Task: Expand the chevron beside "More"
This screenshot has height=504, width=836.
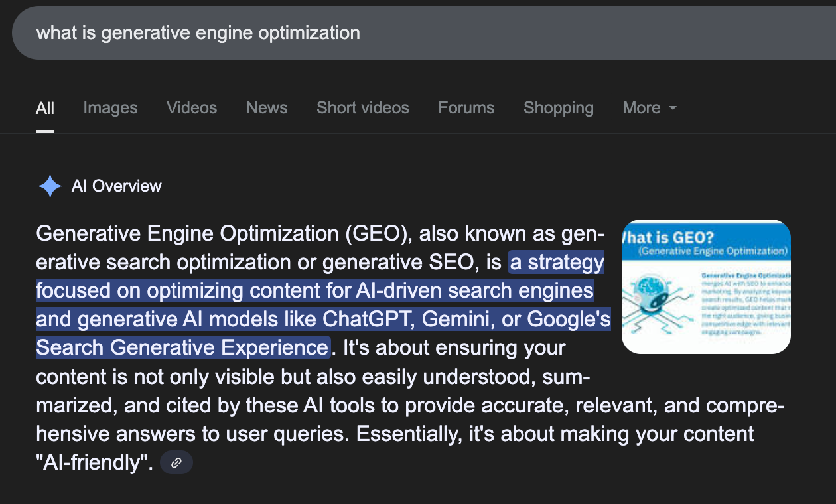Action: pos(674,109)
